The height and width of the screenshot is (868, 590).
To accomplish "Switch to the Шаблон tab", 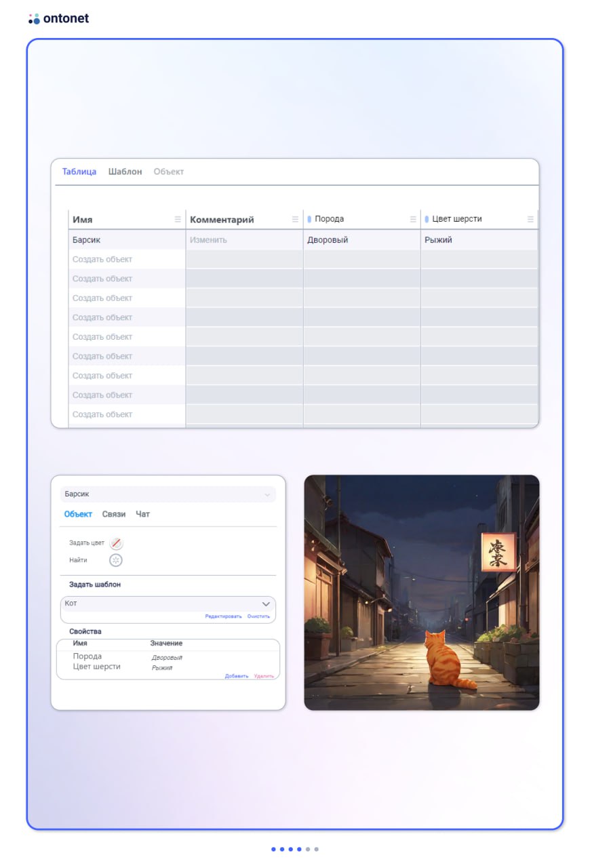I will coord(125,172).
